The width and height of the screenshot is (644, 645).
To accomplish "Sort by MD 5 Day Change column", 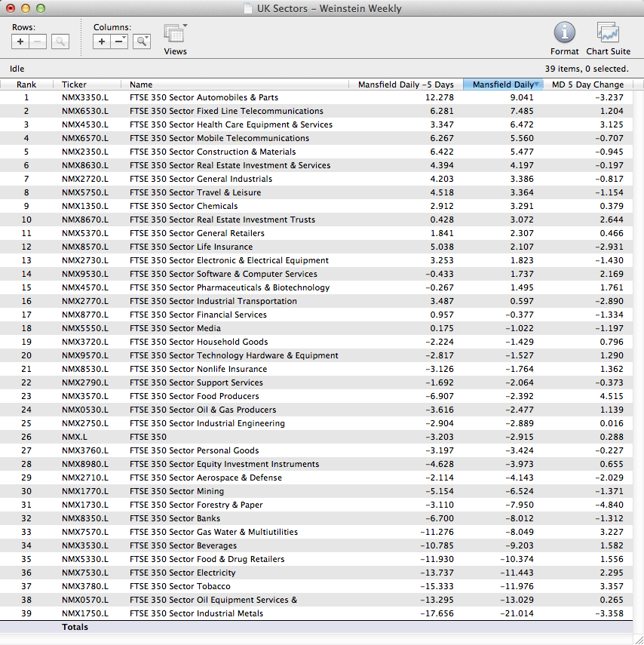I will tap(587, 84).
